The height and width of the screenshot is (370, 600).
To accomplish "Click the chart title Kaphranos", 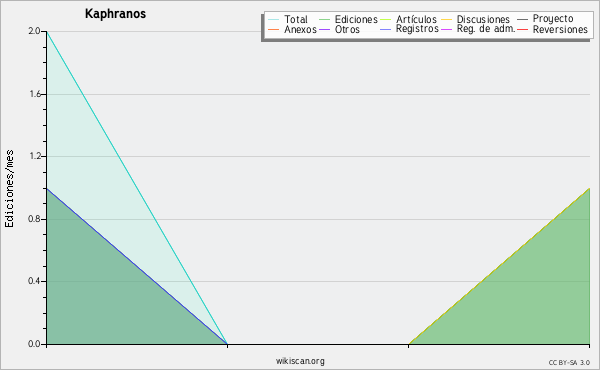I will coord(115,14).
